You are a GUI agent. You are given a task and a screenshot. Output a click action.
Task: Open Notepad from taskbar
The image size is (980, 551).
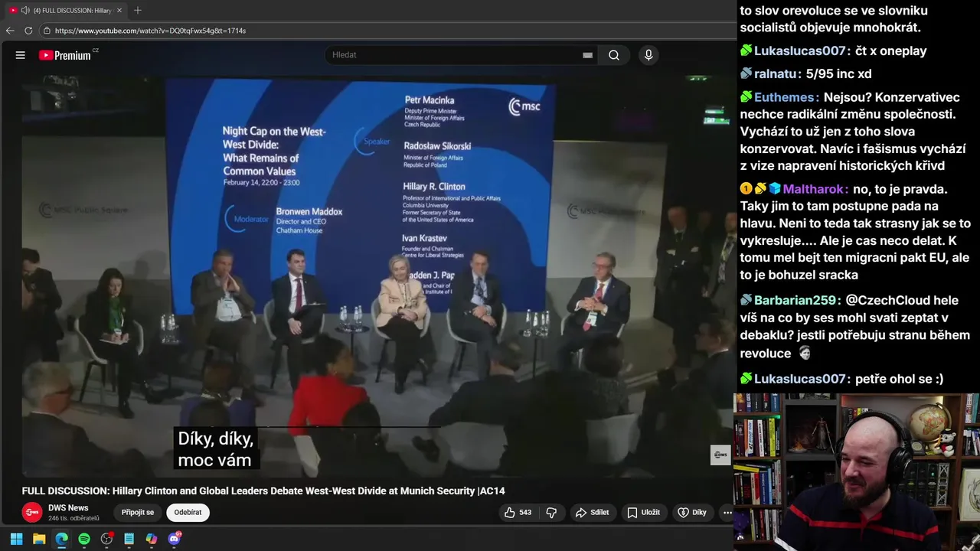click(x=129, y=539)
